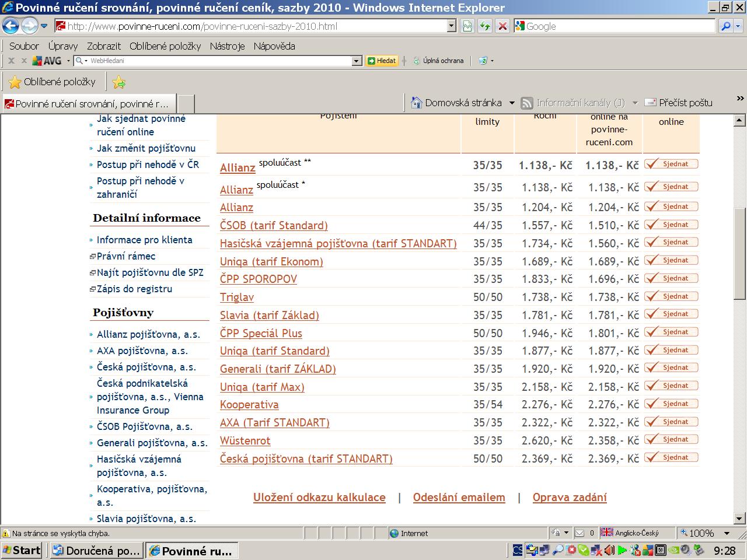
Task: Click the Anglicko-Český language flag
Action: click(607, 533)
